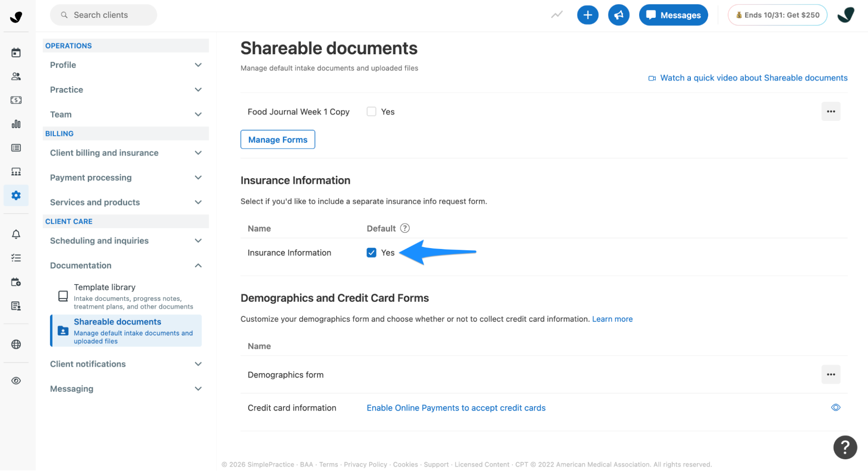Collapse the Documentation section
The image size is (868, 471).
(125, 265)
